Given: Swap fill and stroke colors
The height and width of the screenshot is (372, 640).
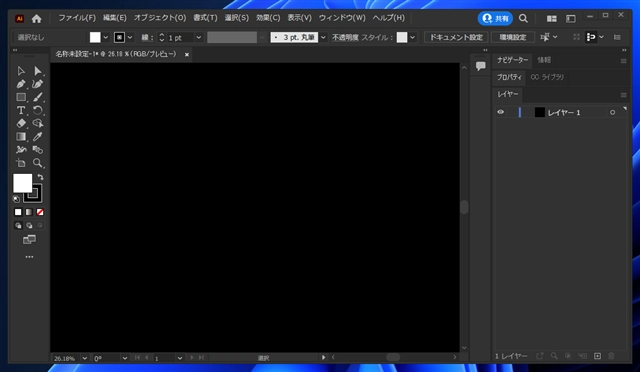Looking at the screenshot, I should click(x=40, y=177).
